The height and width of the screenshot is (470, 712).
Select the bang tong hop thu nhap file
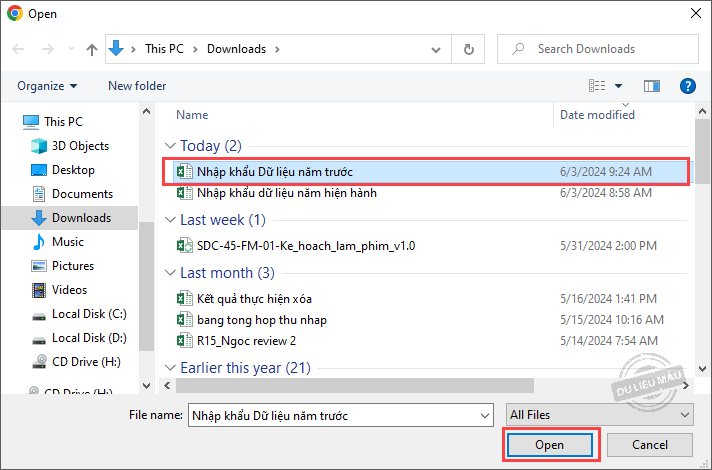(261, 320)
